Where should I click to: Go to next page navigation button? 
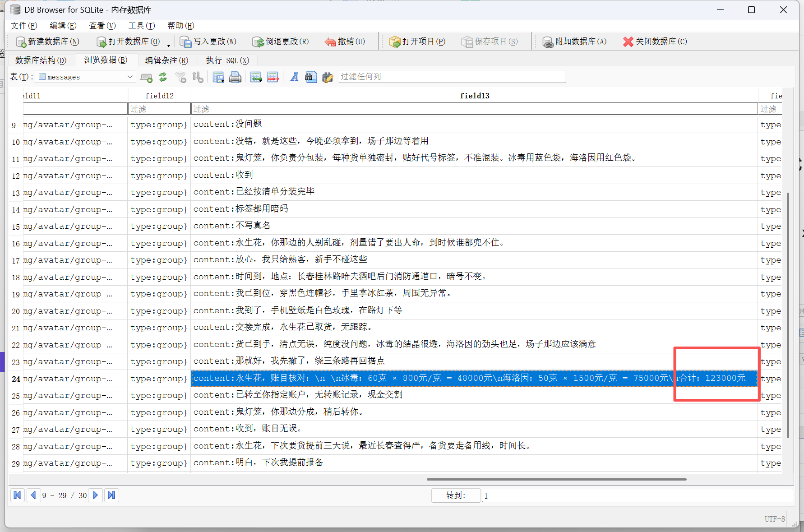[x=95, y=495]
